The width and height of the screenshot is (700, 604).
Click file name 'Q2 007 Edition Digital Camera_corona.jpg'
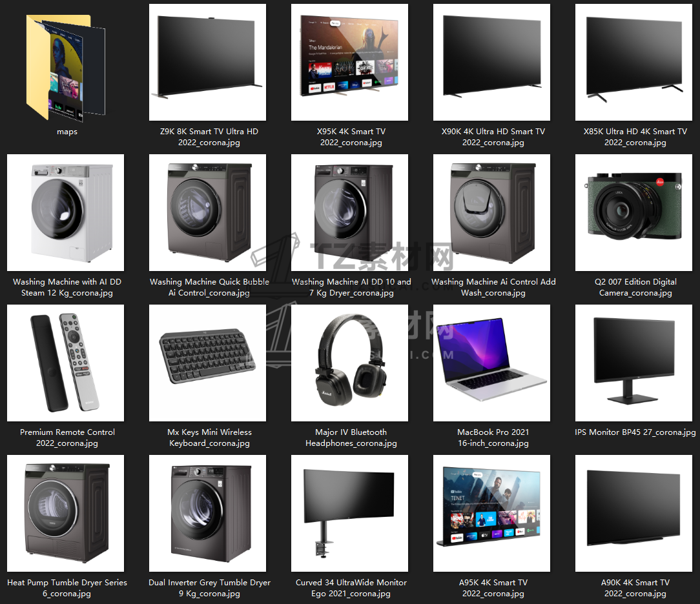[x=635, y=287]
